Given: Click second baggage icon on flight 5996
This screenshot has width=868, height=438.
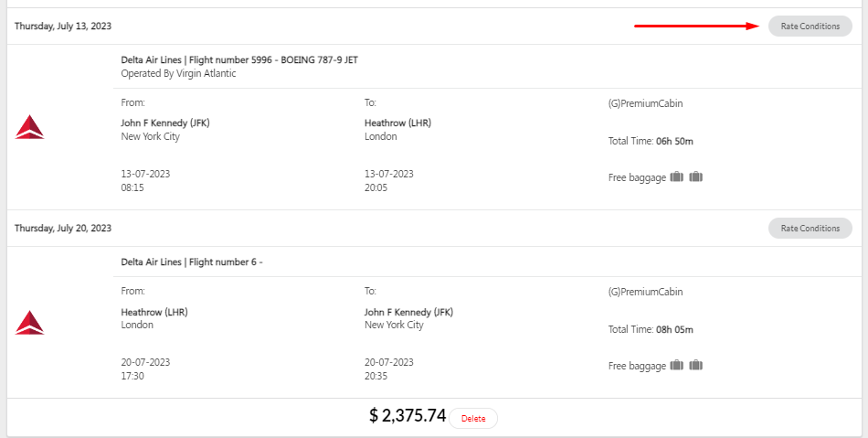Looking at the screenshot, I should point(696,177).
